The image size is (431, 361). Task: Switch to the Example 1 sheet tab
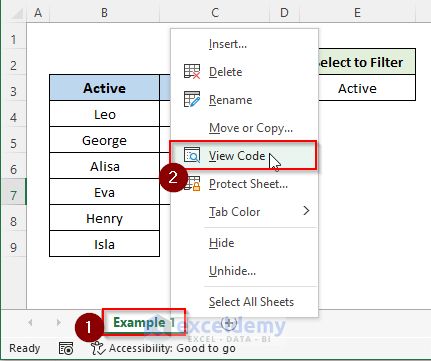click(x=144, y=322)
